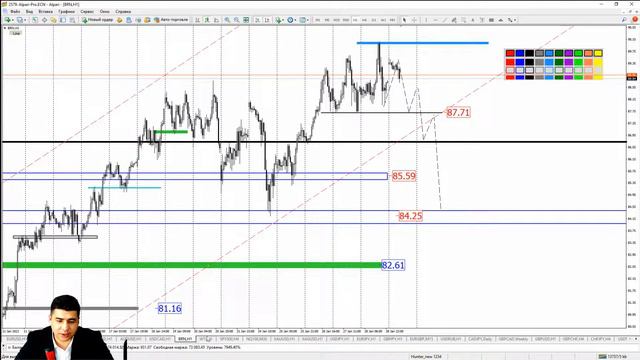Pick the red swatch in top palette row
The width and height of the screenshot is (640, 360).
tap(510, 53)
